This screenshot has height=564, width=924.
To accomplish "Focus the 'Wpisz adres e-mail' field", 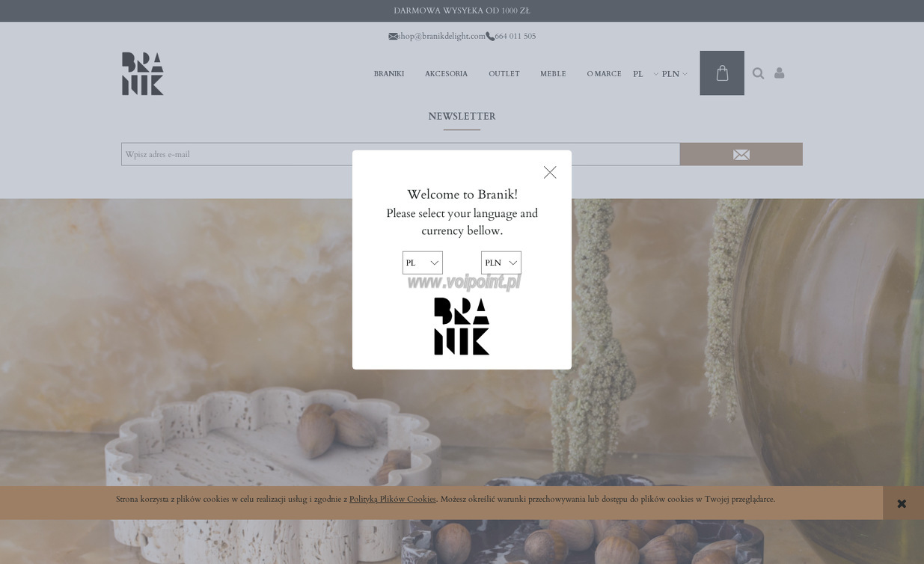I will click(x=400, y=154).
